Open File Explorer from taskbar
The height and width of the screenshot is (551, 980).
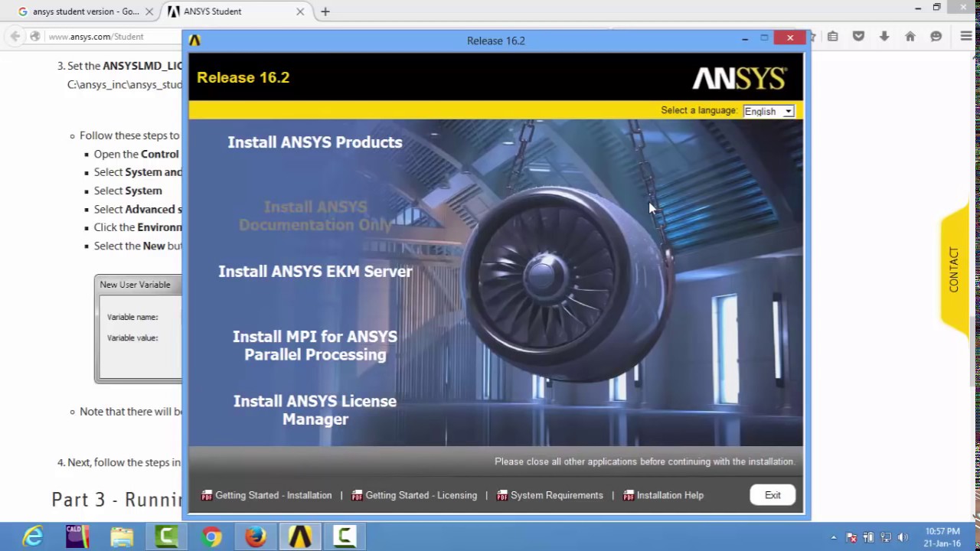tap(122, 537)
